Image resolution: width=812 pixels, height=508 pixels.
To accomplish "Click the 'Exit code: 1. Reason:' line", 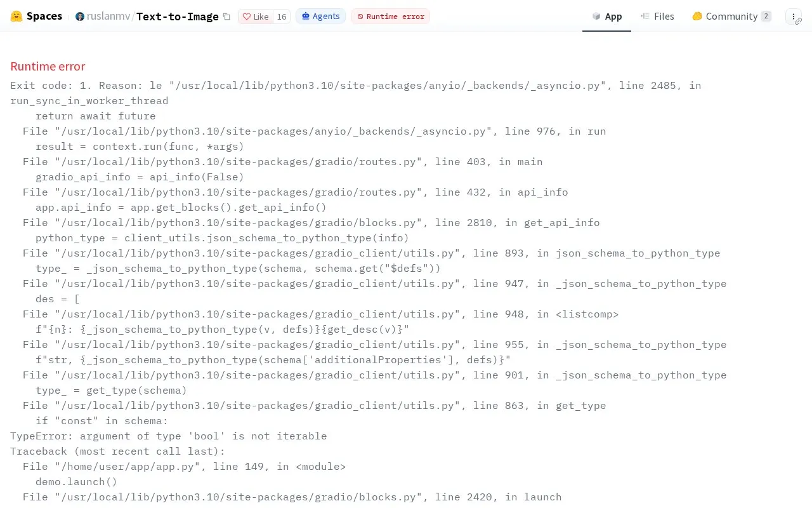I will (x=356, y=85).
